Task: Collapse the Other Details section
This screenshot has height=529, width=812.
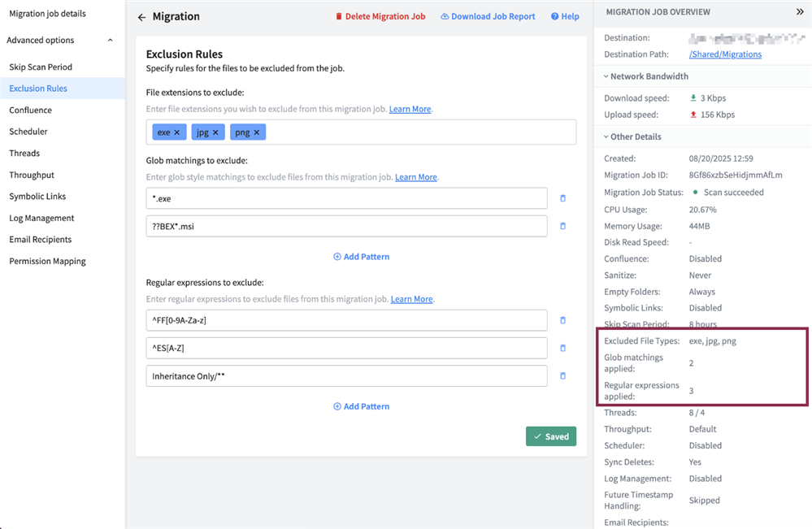Action: (606, 137)
